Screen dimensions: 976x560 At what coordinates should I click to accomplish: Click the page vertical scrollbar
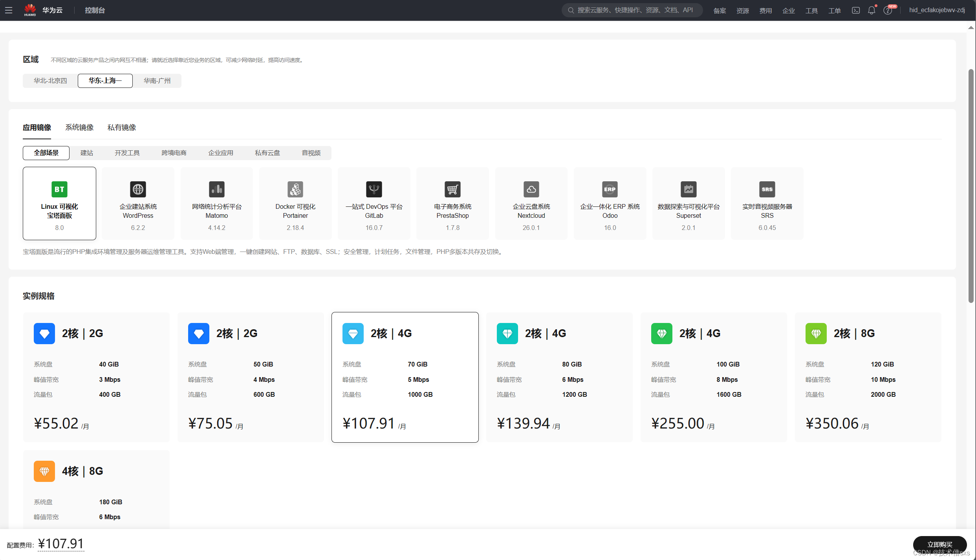point(971,186)
